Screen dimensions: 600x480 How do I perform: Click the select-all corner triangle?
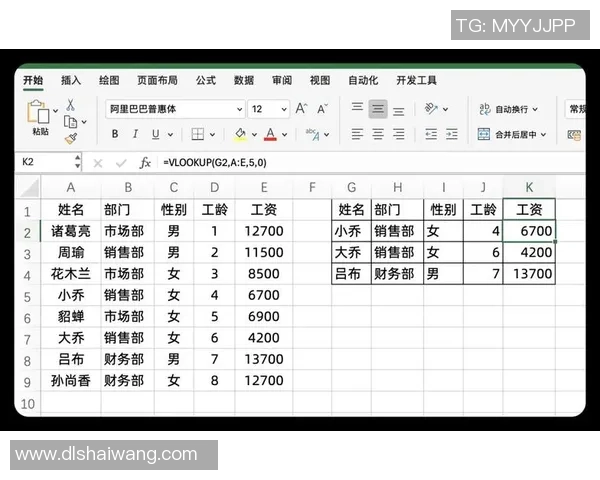28,187
